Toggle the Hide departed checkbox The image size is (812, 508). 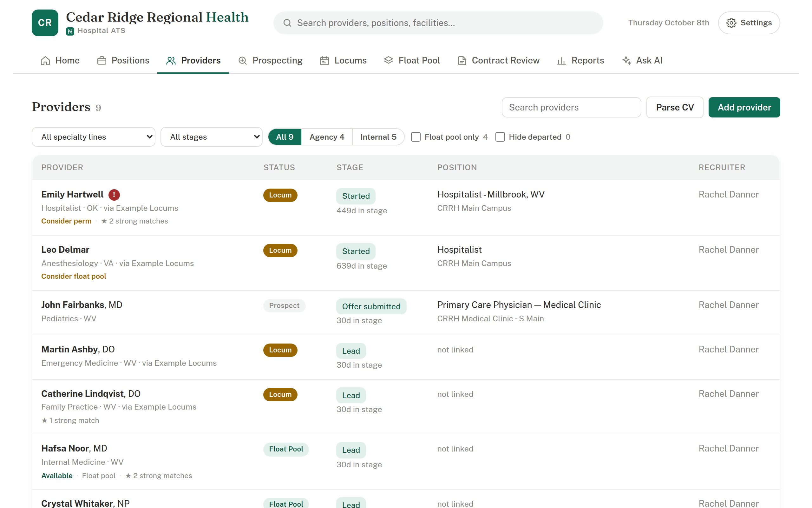pos(500,137)
